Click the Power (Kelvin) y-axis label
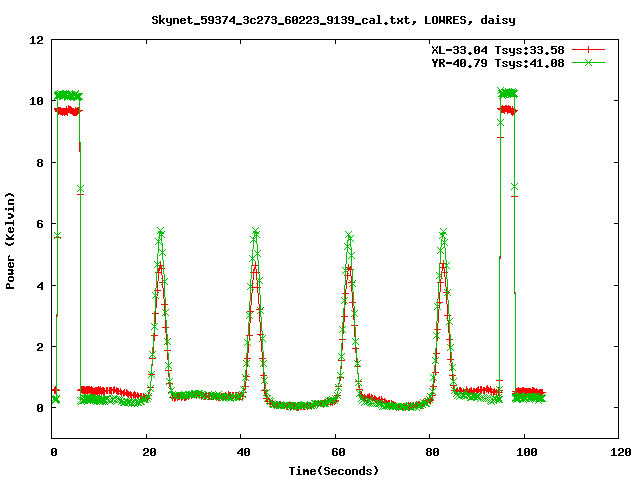640x480 pixels. 10,241
